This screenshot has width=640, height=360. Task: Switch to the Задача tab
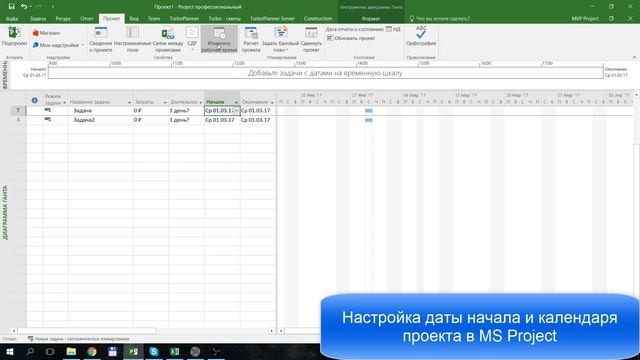pyautogui.click(x=38, y=19)
